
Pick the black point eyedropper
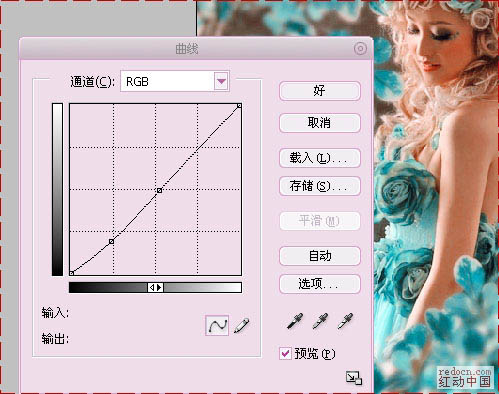(x=295, y=321)
